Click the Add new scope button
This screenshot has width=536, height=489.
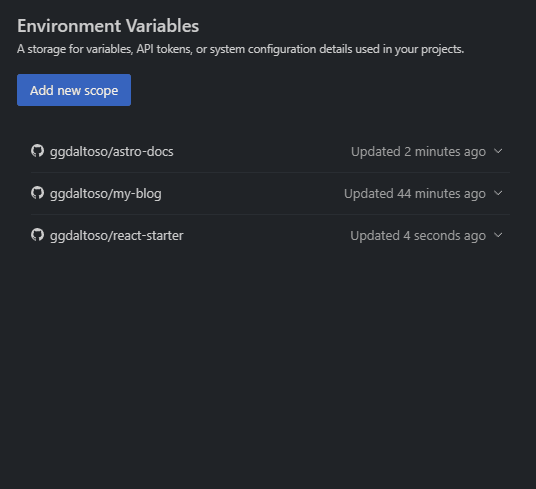pos(74,90)
